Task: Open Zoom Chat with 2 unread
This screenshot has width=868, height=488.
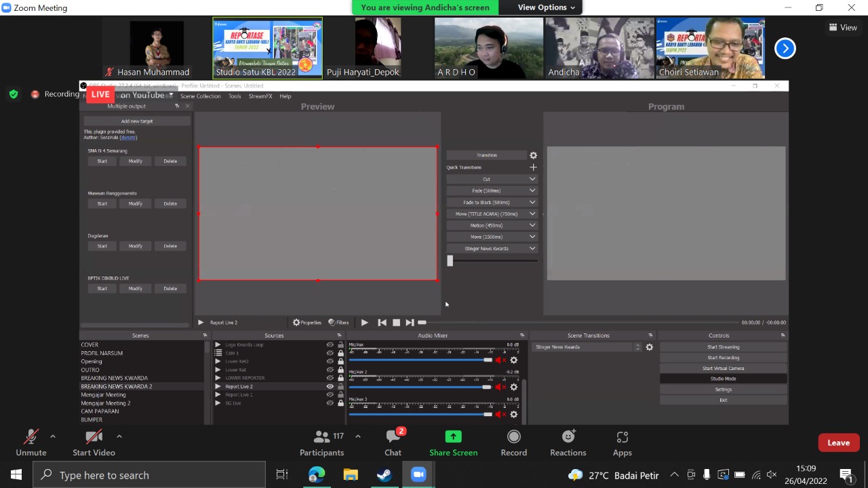Action: coord(393,443)
